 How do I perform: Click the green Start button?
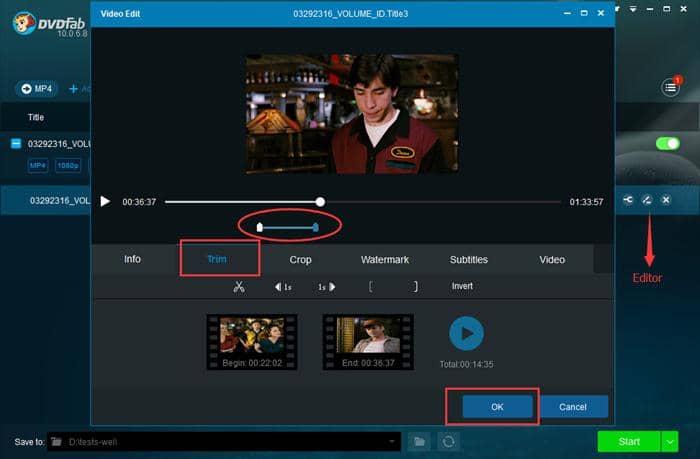[629, 442]
